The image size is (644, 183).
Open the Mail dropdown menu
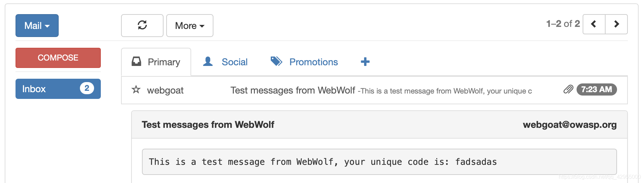click(37, 26)
